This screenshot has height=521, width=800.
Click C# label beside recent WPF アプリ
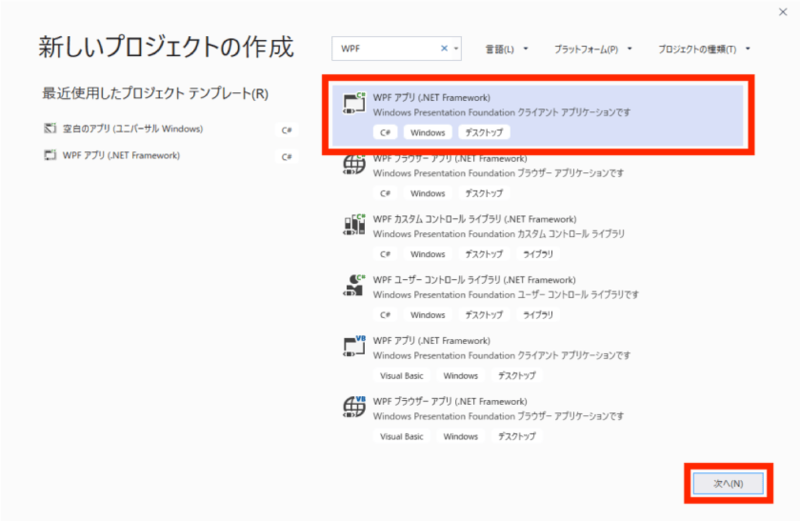(287, 157)
